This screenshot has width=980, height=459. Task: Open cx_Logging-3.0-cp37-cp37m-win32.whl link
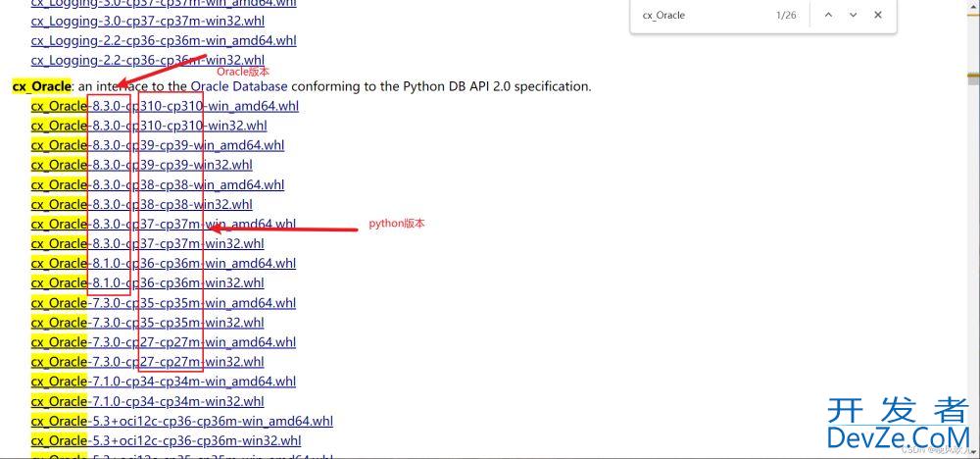(x=148, y=21)
